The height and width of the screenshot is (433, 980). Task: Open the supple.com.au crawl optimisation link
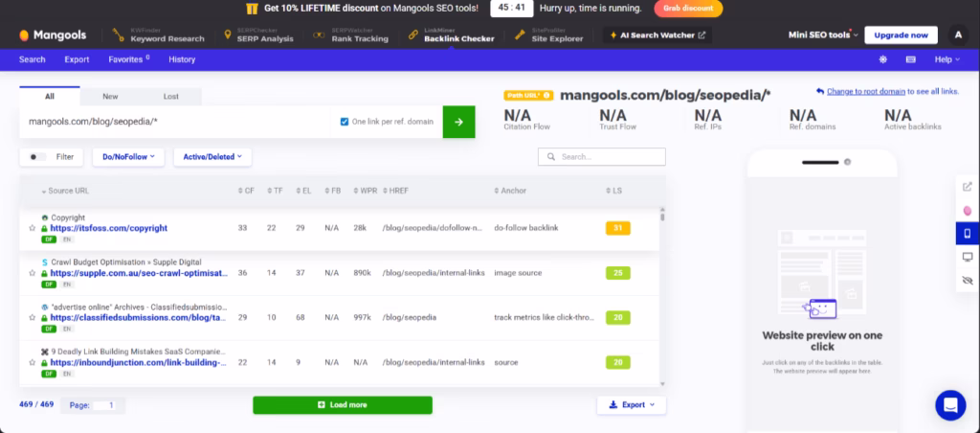139,273
